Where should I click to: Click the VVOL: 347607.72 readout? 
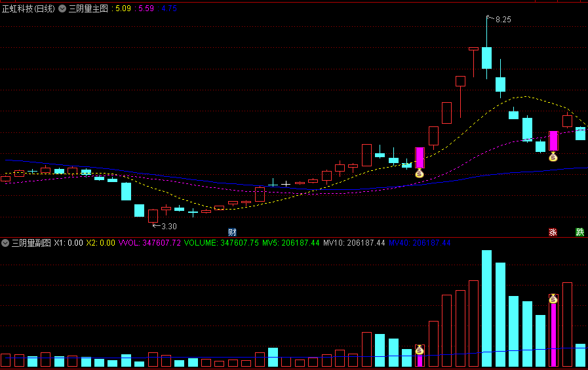149,243
